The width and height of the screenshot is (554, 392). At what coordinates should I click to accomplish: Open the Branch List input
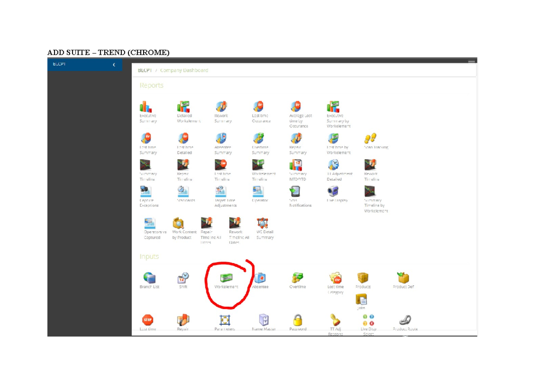coord(149,278)
